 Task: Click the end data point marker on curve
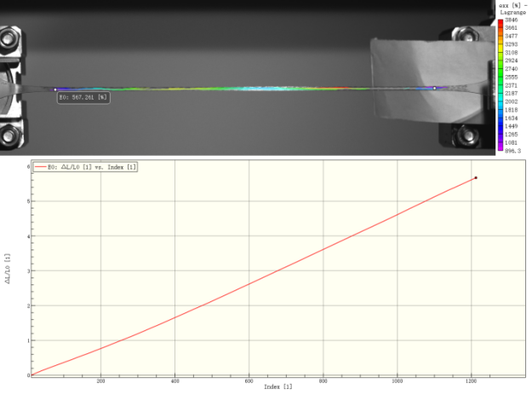point(475,178)
